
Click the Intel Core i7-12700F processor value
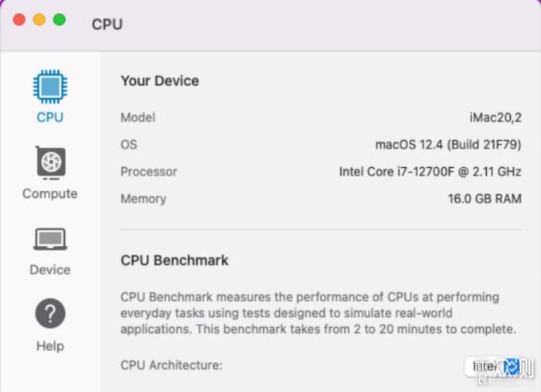(430, 172)
